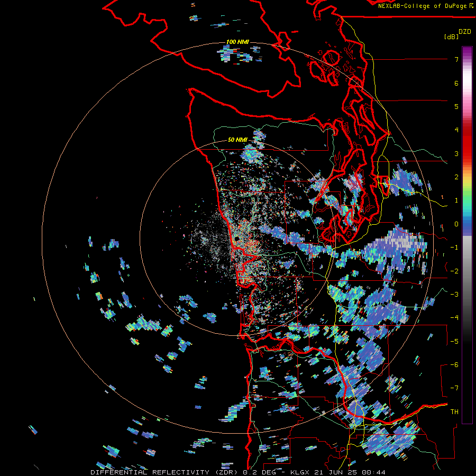The width and height of the screenshot is (476, 476).
Task: Click the [dB] units label
Action: point(452,36)
